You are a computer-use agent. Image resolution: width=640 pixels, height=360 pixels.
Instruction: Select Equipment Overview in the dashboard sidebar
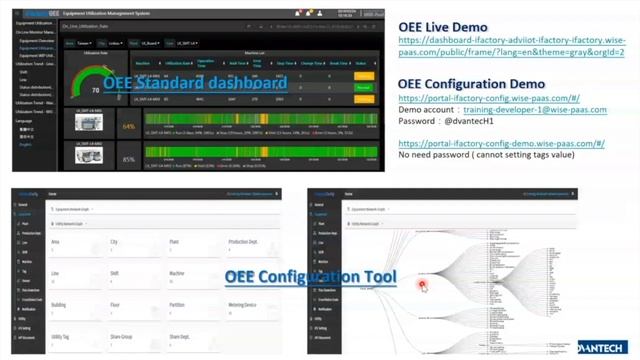pos(37,41)
